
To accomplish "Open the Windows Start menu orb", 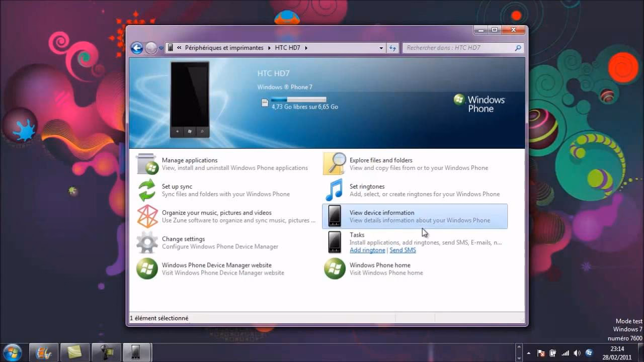I will (x=13, y=352).
